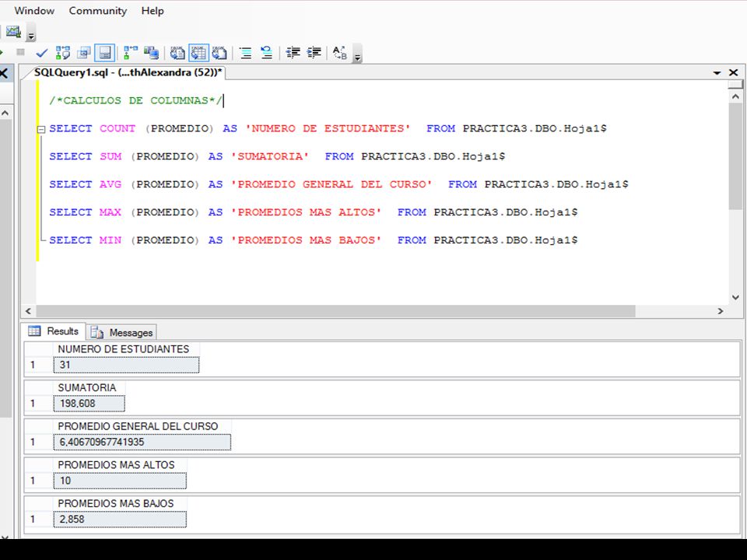Click the 'PROMEDIOS MAS BAJOS' string literal in code
Viewport: 747px width, 560px height.
(x=307, y=240)
